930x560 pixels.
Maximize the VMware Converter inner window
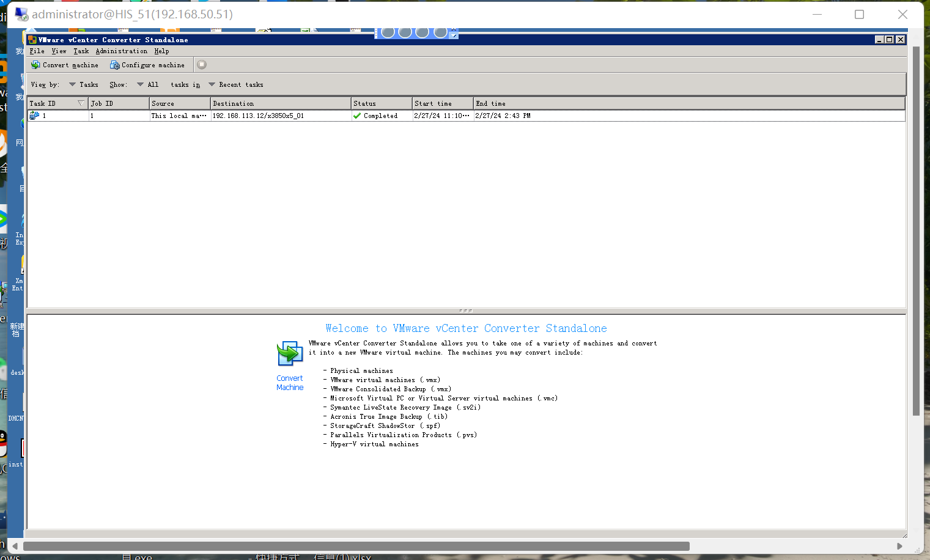tap(890, 40)
